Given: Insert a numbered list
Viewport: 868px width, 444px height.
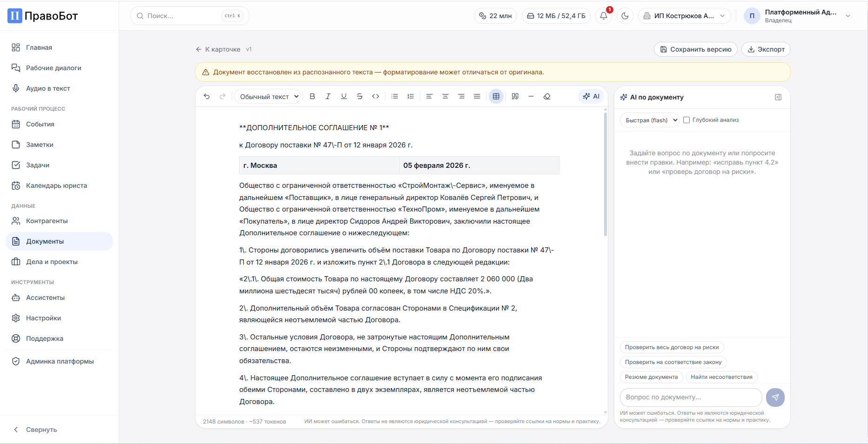Looking at the screenshot, I should tap(410, 96).
